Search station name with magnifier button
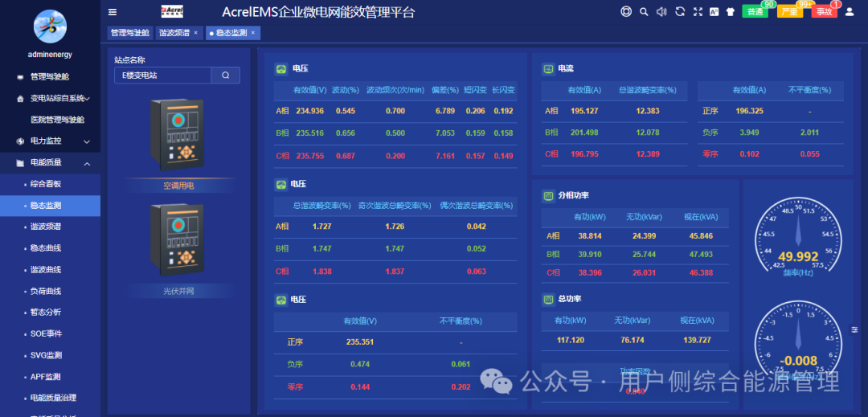This screenshot has width=868, height=417. tap(225, 76)
